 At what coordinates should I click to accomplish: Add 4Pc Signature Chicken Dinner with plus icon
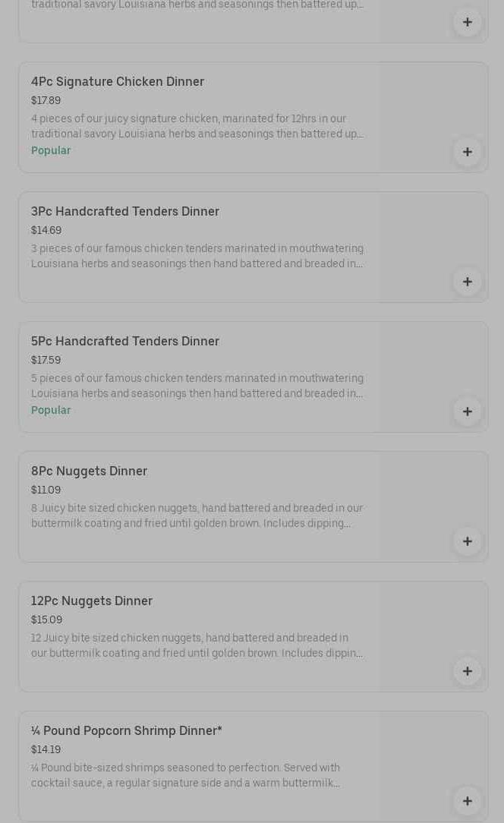tap(467, 152)
